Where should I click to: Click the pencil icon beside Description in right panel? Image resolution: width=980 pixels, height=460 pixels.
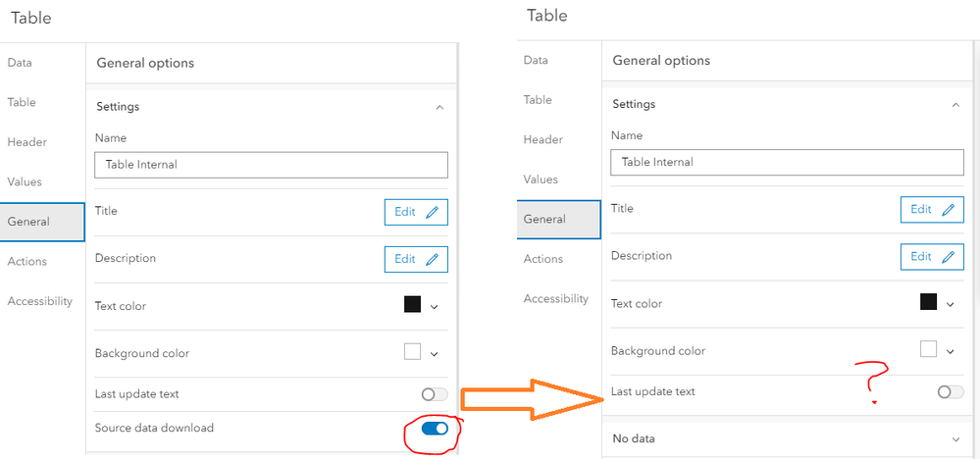(948, 256)
